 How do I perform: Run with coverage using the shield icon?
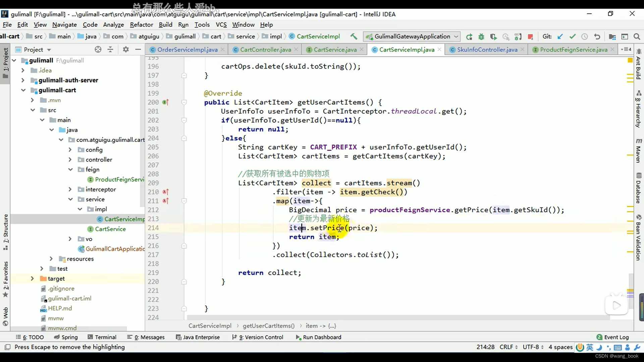coord(493,37)
